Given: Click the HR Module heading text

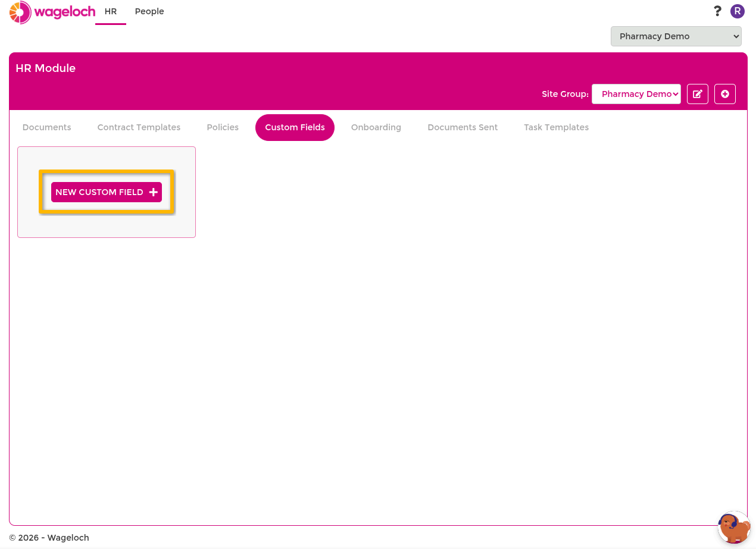Looking at the screenshot, I should (46, 68).
